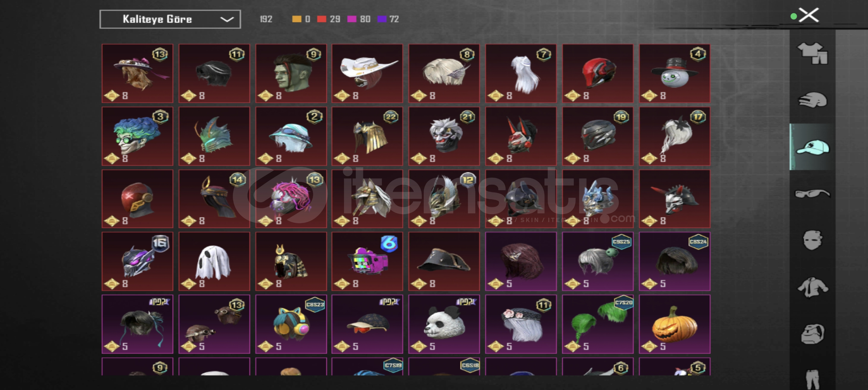The height and width of the screenshot is (390, 868).
Task: Select the jacket category icon
Action: point(812,287)
